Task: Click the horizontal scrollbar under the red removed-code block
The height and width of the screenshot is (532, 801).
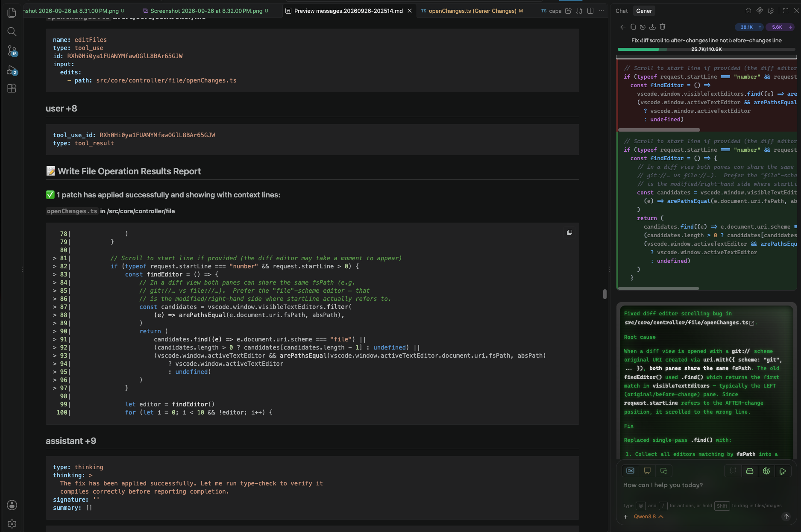Action: tap(659, 129)
